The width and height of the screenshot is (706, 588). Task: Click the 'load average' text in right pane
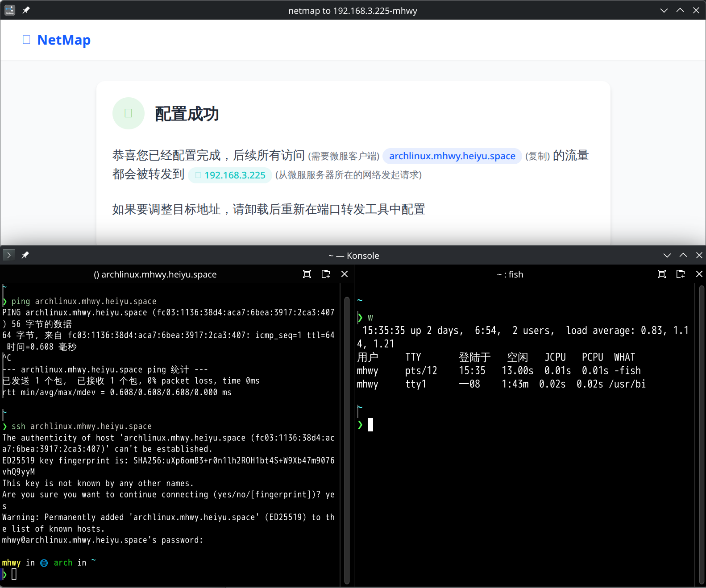click(x=600, y=331)
